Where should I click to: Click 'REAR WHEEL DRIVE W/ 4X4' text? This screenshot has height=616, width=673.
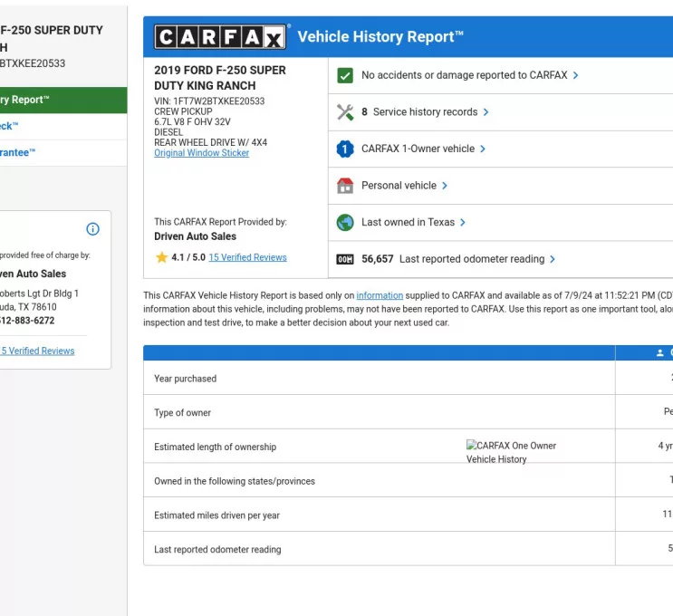211,142
